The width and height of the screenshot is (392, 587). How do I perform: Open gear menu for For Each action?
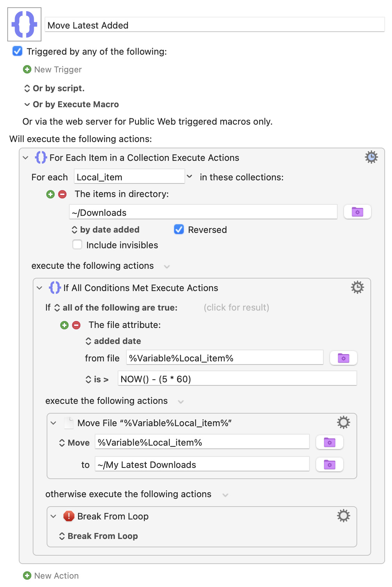pos(371,157)
